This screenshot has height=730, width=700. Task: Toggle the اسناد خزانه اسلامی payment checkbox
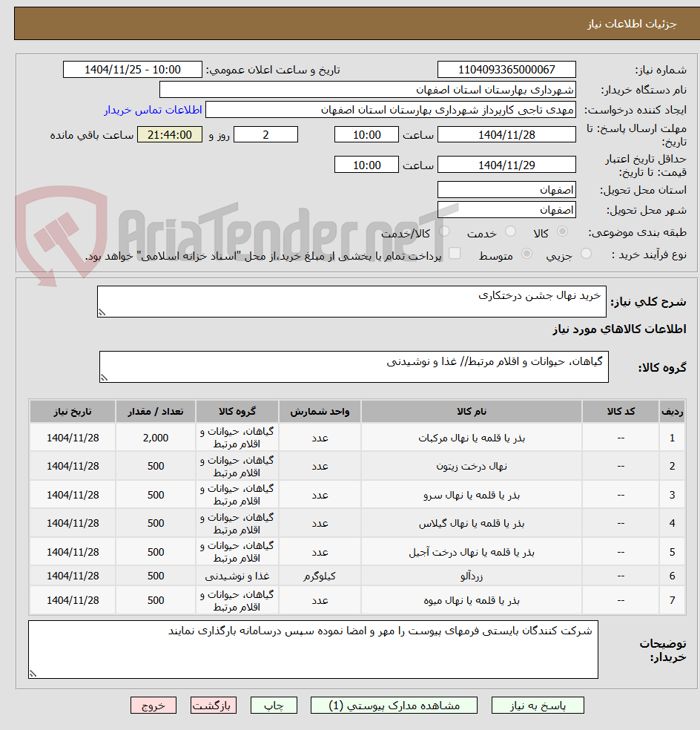tap(455, 254)
